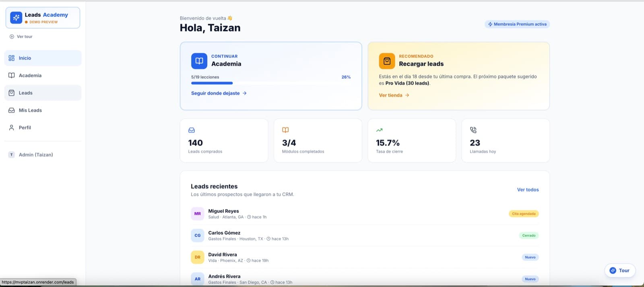This screenshot has width=644, height=287.
Task: Click the play icon beside Ver tour
Action: 12,37
